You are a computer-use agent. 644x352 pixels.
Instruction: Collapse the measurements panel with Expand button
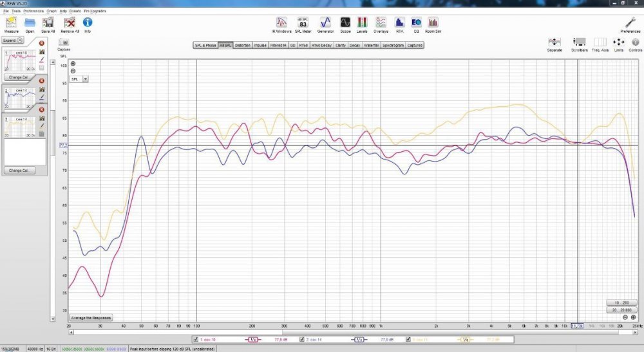pos(14,39)
